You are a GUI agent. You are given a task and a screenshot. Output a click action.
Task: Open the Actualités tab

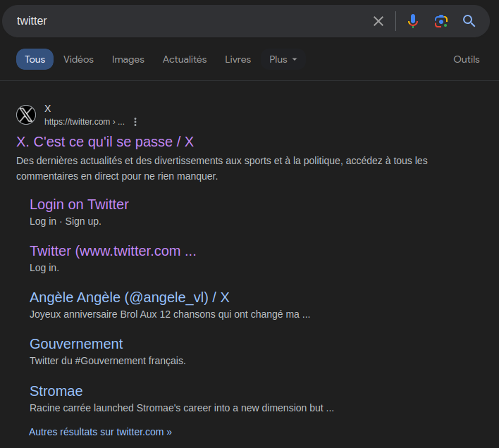(x=185, y=59)
